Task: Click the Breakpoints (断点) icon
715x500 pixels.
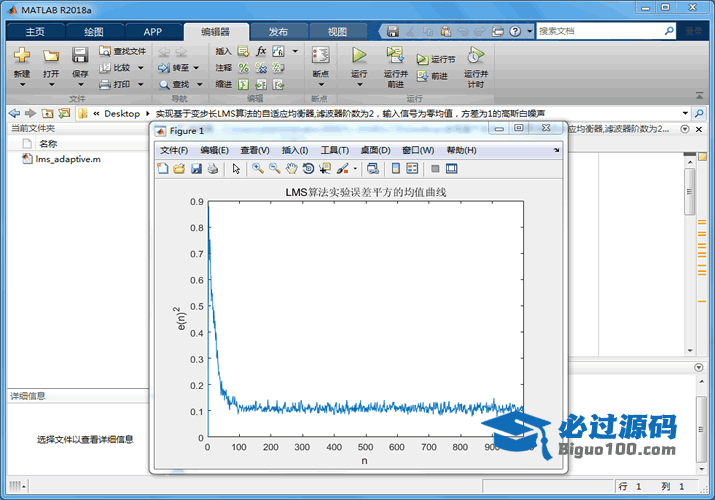Action: (321, 55)
